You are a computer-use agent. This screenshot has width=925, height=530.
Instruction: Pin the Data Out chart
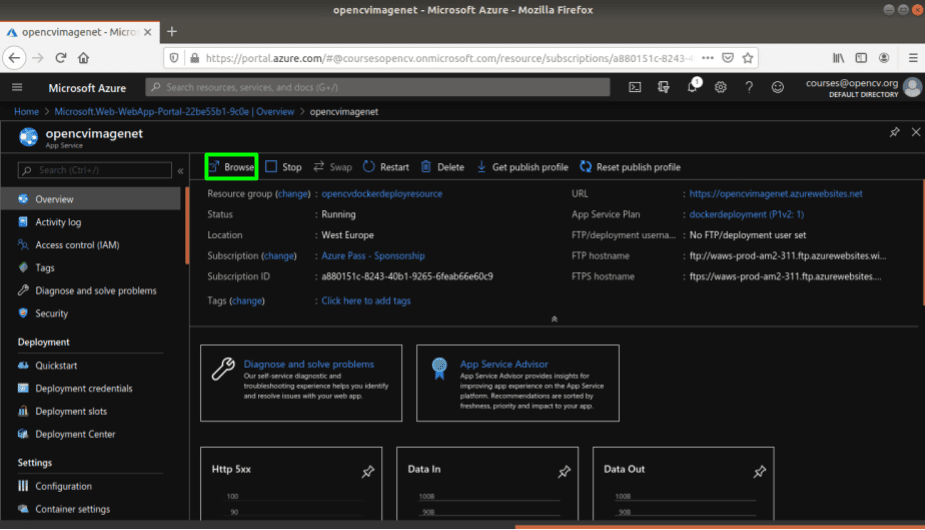coord(759,471)
